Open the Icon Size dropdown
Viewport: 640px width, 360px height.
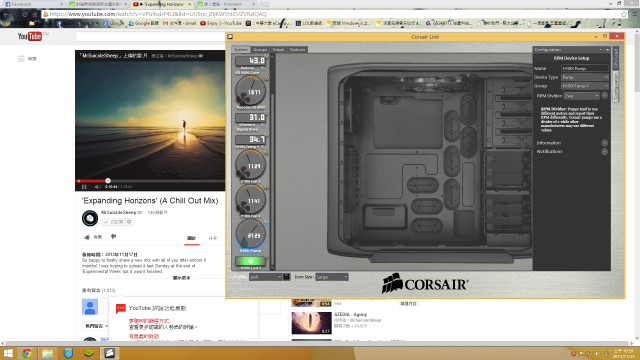click(332, 277)
